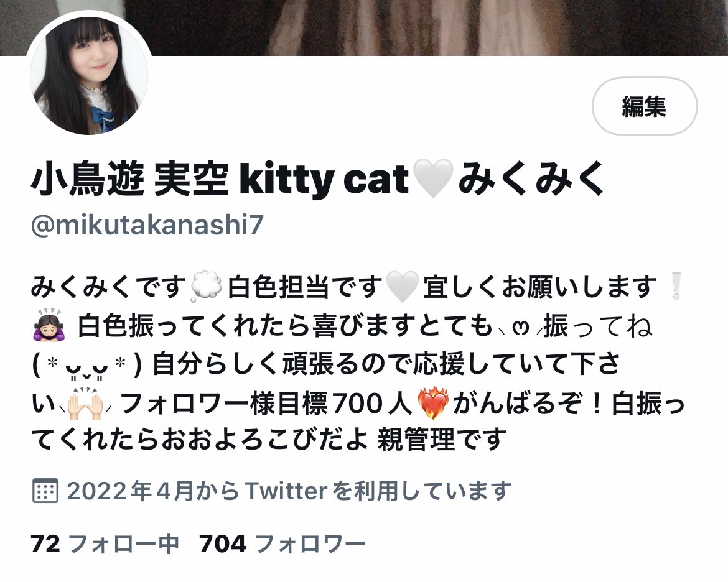This screenshot has height=582, width=728.
Task: Click the みくみくです greeting in bio
Action: (x=108, y=287)
